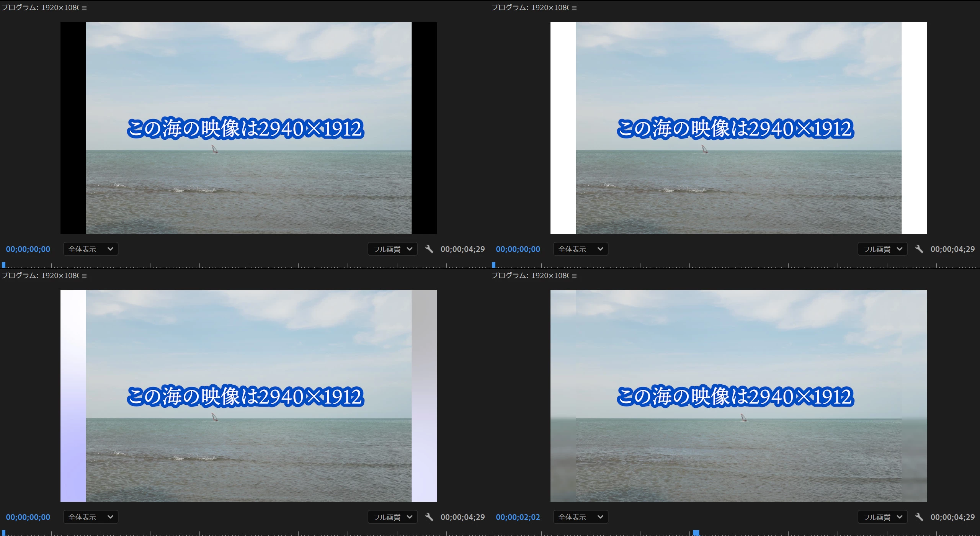Click the blue 00;00;02;02 timecode in the bottom-right monitor
980x536 pixels.
tap(518, 517)
